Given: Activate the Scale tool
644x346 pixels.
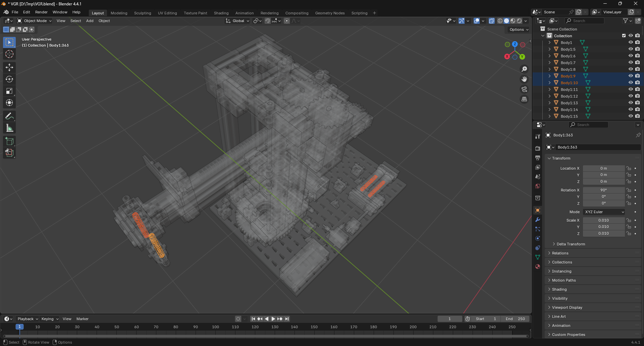Looking at the screenshot, I should point(9,91).
